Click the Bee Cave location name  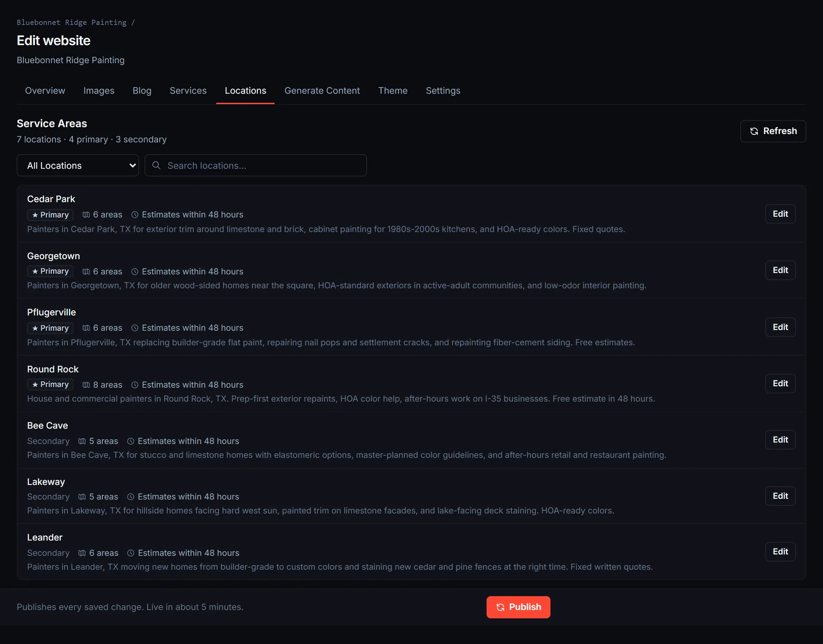click(x=48, y=426)
